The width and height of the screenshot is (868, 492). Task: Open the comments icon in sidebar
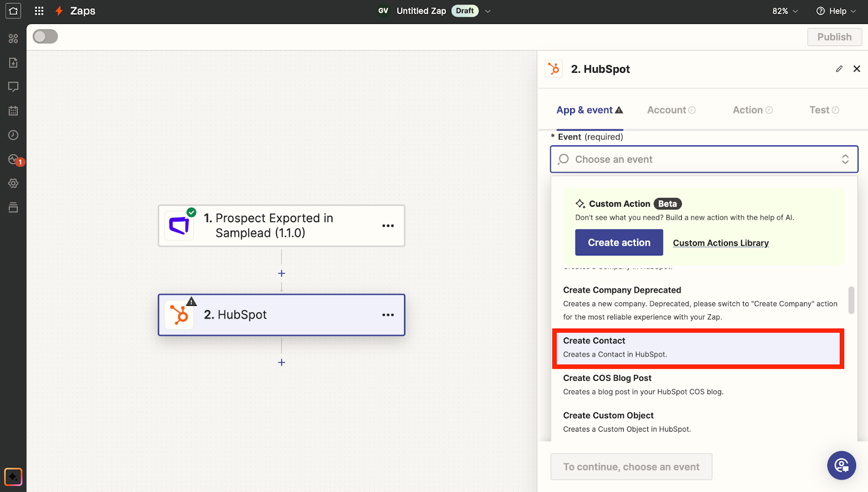13,87
